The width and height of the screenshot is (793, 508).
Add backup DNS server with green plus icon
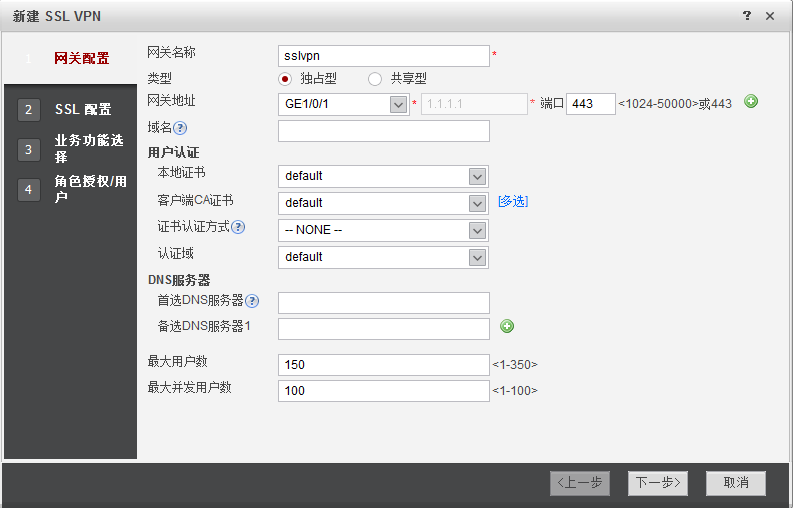(507, 326)
